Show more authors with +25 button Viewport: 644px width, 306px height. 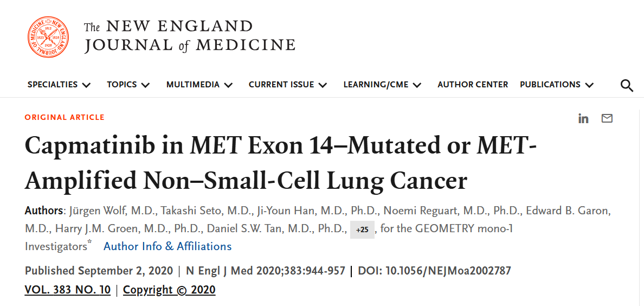click(362, 230)
